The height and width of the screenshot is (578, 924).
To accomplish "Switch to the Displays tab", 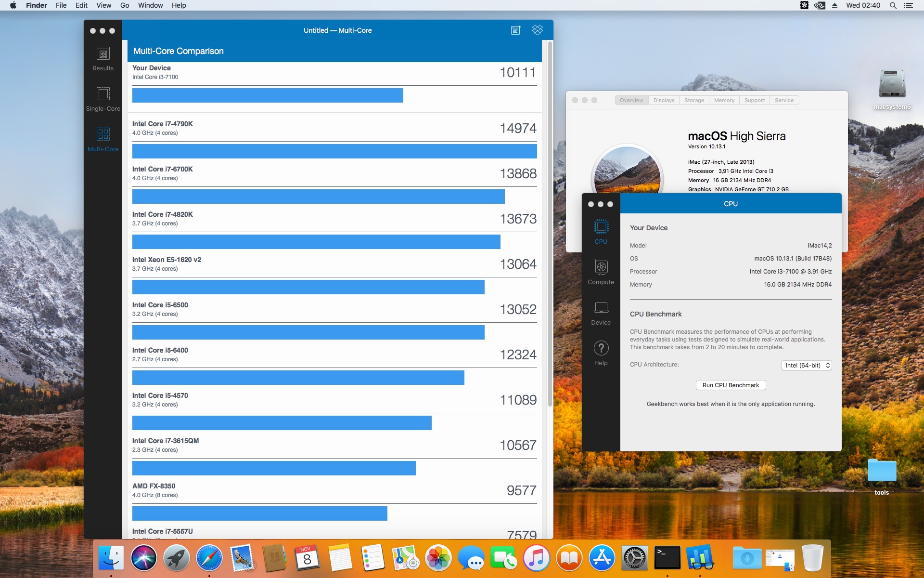I will (664, 100).
